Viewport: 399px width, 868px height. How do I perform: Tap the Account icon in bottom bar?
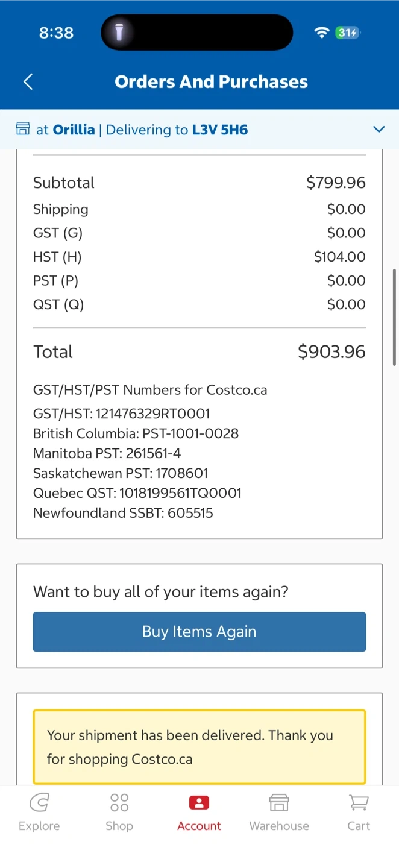[199, 804]
